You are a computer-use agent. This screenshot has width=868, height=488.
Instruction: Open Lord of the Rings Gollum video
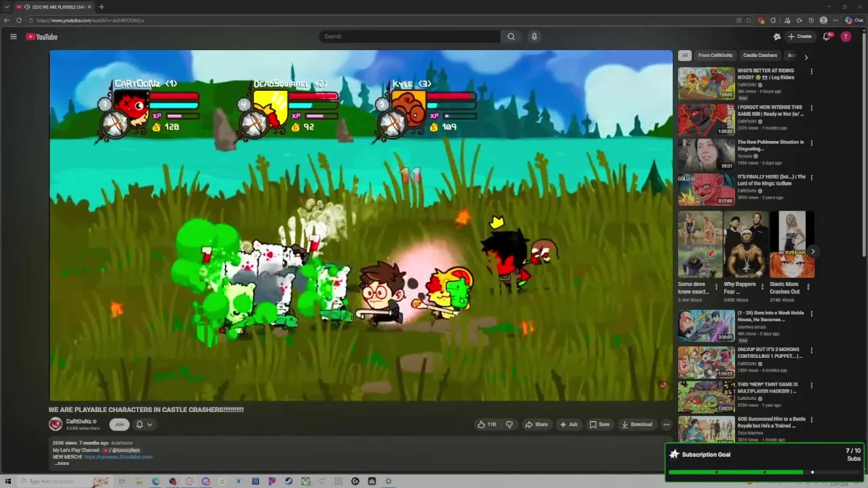click(x=706, y=189)
